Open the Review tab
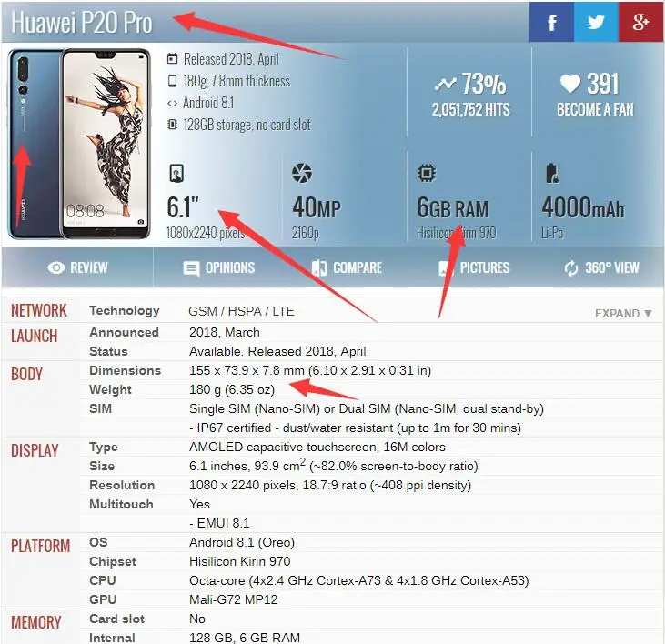Image resolution: width=665 pixels, height=644 pixels. 77,267
